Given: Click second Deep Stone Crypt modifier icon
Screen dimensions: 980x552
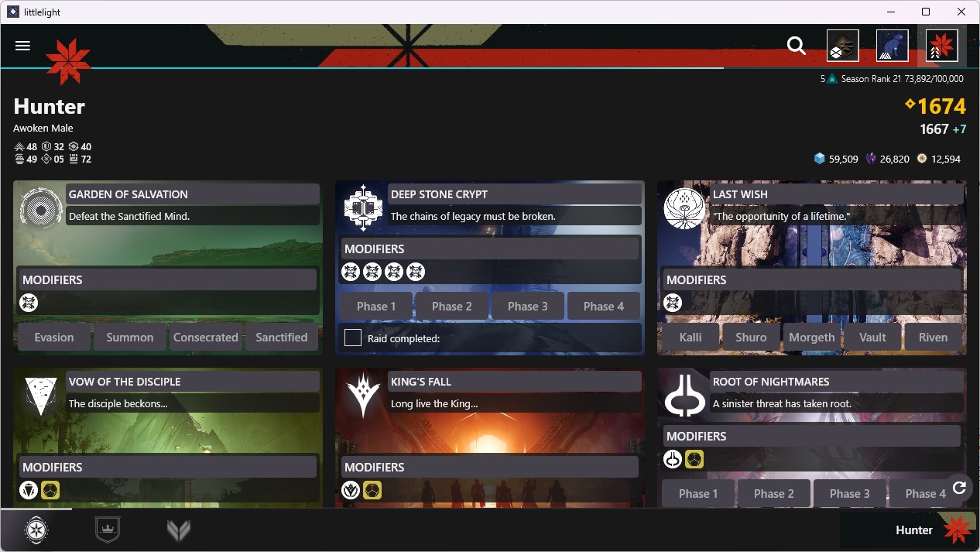Looking at the screenshot, I should pos(372,272).
